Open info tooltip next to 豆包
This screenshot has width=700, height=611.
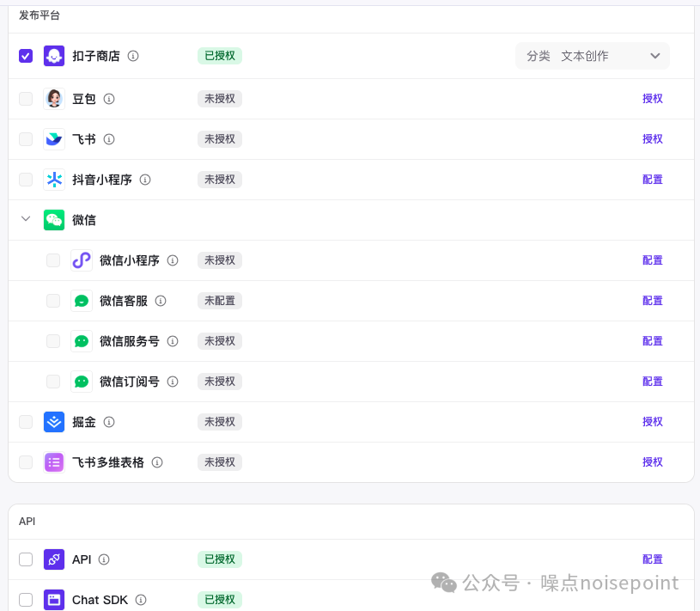[109, 99]
